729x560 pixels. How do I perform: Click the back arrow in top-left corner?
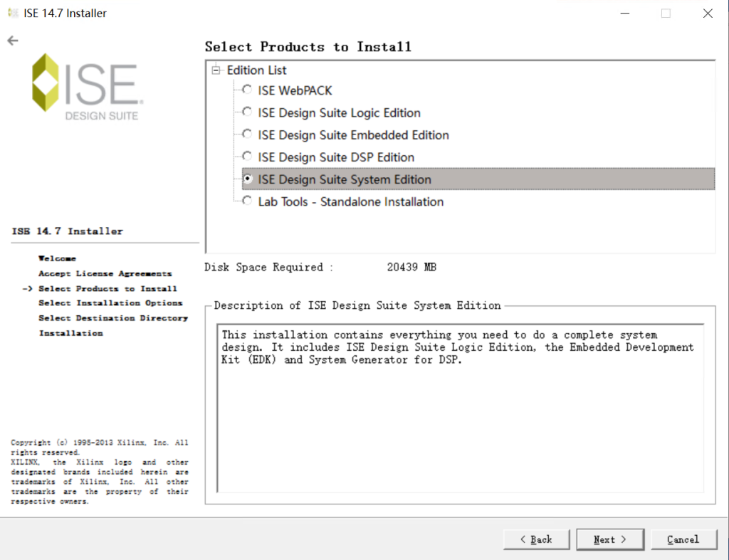pyautogui.click(x=12, y=41)
